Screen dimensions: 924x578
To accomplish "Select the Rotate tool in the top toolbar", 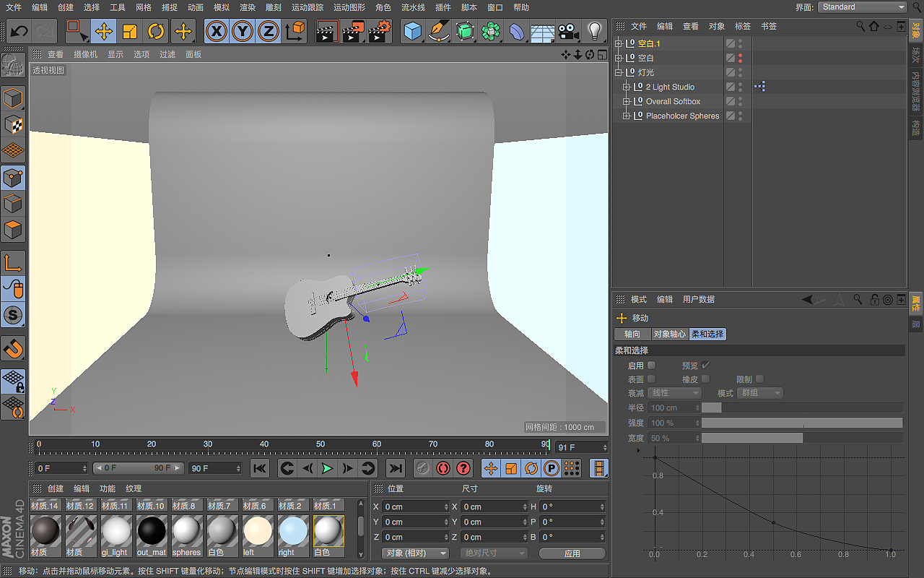I will [157, 31].
